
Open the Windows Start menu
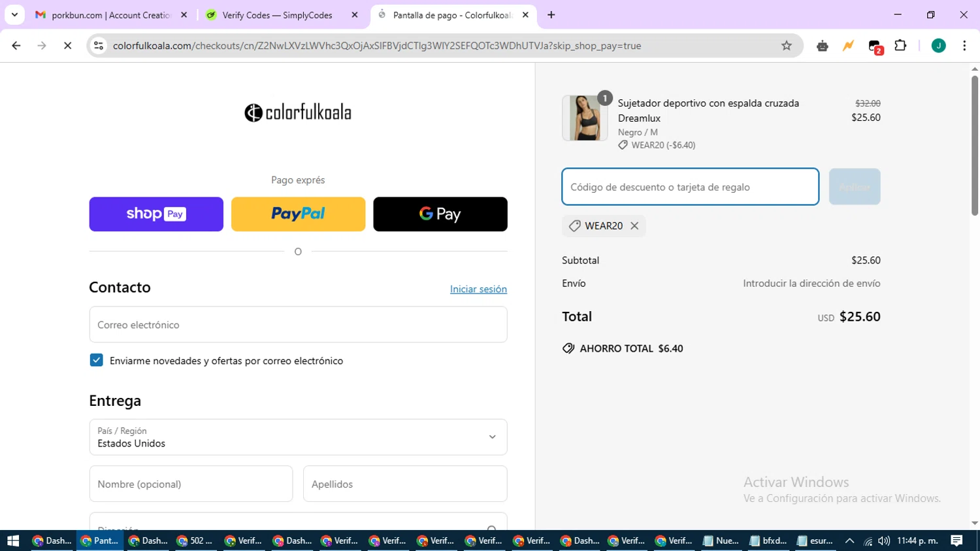pos(13,541)
